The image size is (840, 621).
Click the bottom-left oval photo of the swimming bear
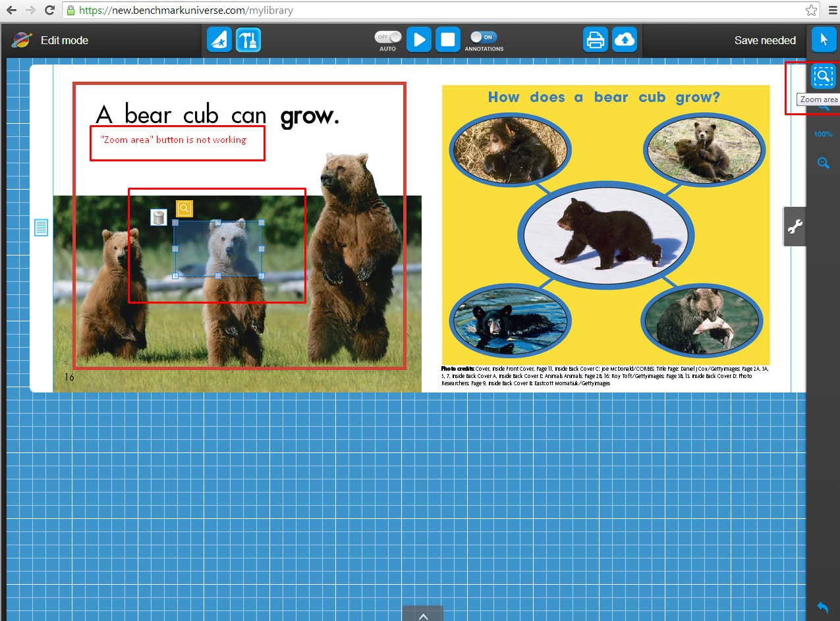click(x=510, y=321)
